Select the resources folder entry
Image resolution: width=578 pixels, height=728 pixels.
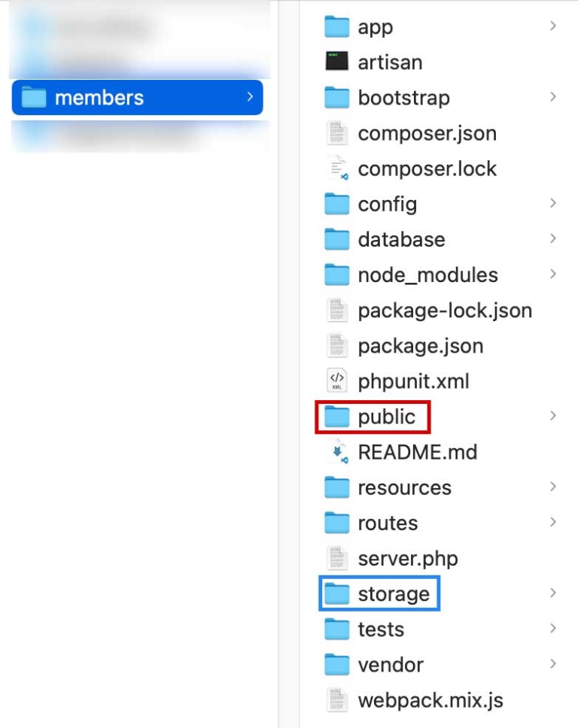(404, 487)
